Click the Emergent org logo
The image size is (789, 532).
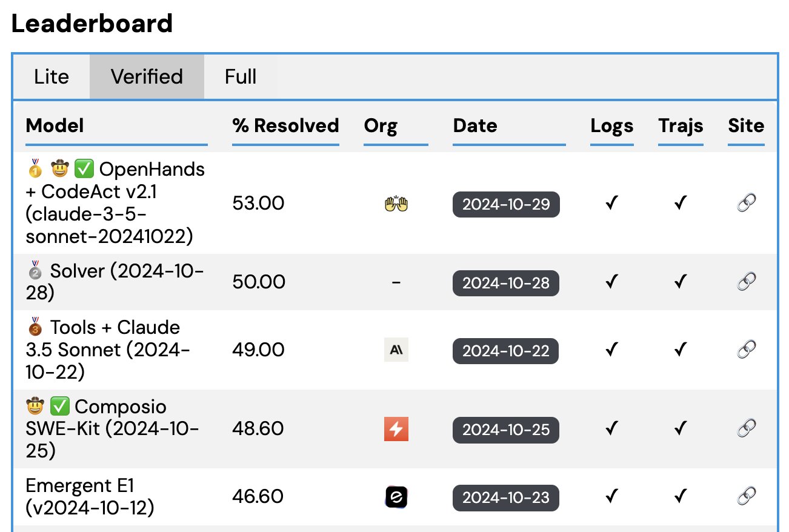[x=396, y=497]
